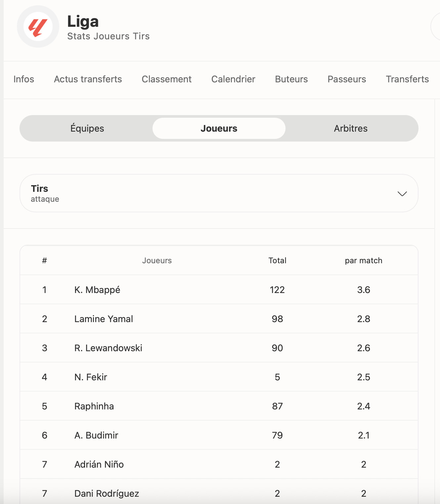Click the La Liga logo icon

[38, 26]
